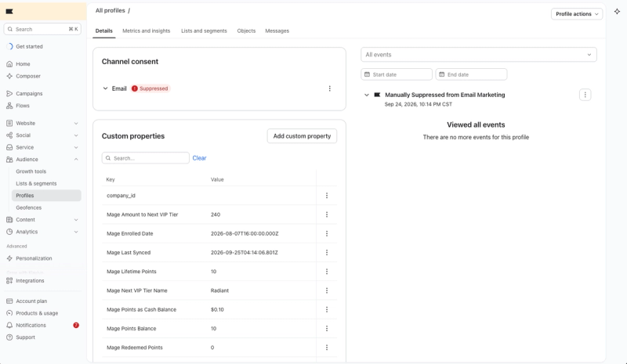This screenshot has width=627, height=364.
Task: Click the custom properties Search field
Action: 146,158
